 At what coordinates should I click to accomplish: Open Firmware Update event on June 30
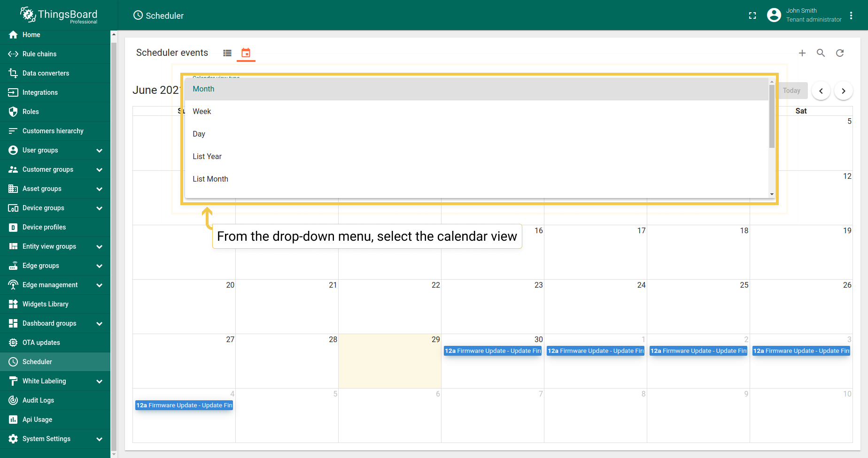(x=493, y=351)
